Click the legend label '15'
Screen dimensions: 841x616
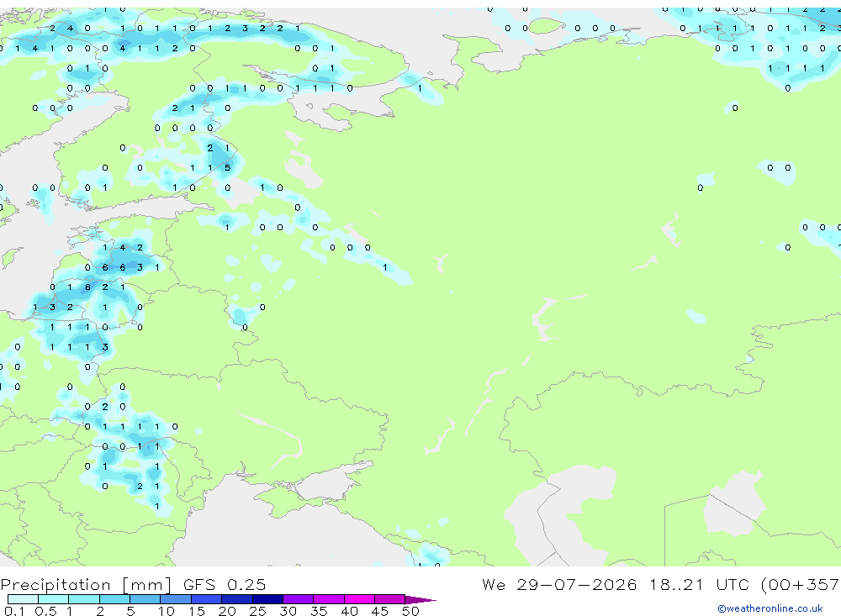197,611
